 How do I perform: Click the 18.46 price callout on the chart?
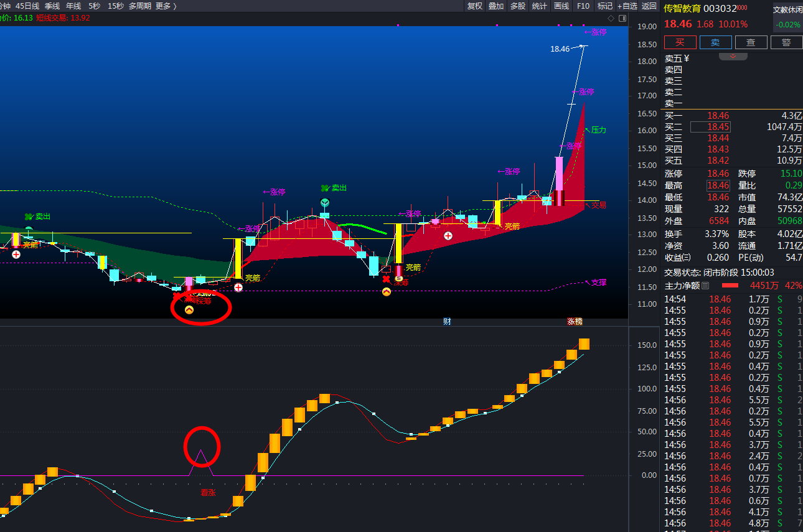(560, 49)
